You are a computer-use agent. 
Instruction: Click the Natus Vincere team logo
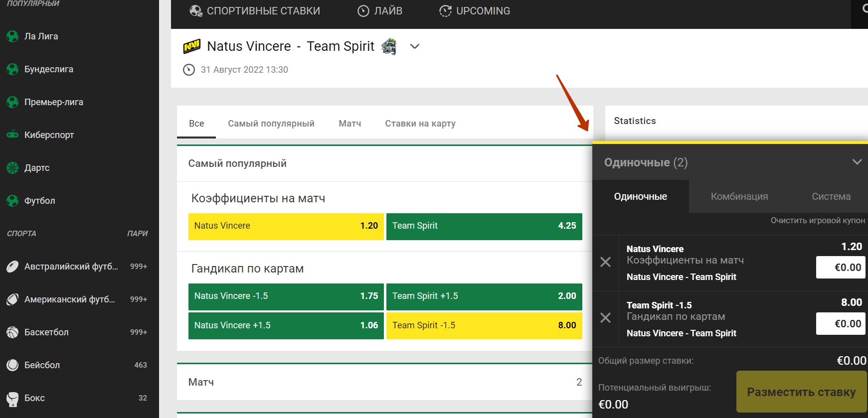click(x=192, y=46)
